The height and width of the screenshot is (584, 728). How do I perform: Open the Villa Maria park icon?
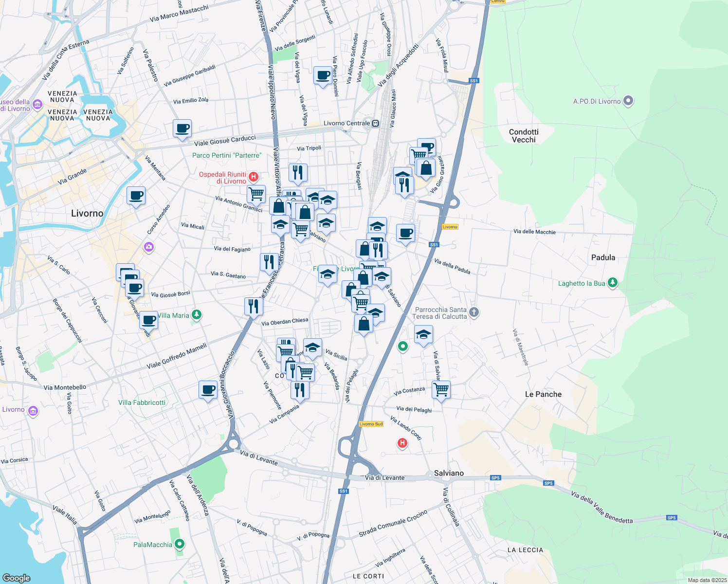point(196,315)
